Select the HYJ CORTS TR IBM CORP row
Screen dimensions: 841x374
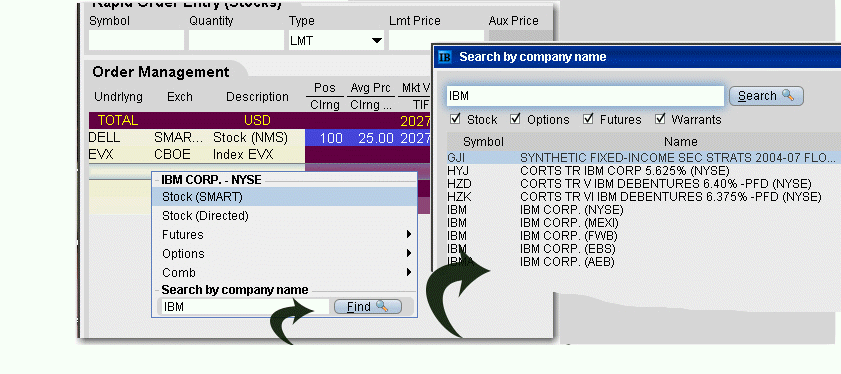[x=644, y=171]
